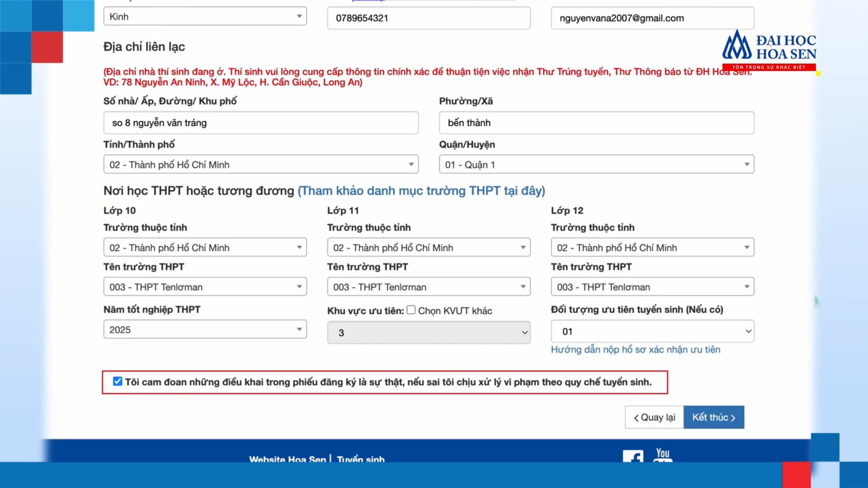The width and height of the screenshot is (868, 488).
Task: Open the YouTube icon in footer
Action: (x=663, y=455)
